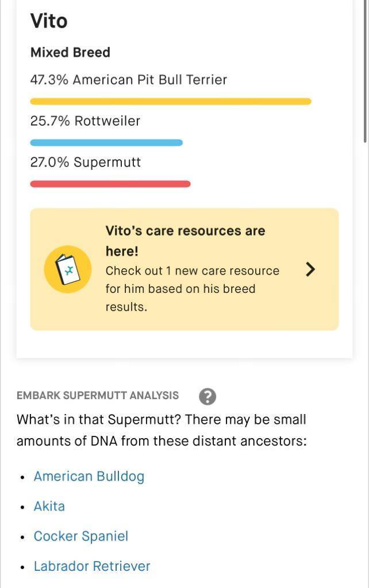The width and height of the screenshot is (369, 588).
Task: Select the yellow care resources circle icon
Action: click(67, 269)
